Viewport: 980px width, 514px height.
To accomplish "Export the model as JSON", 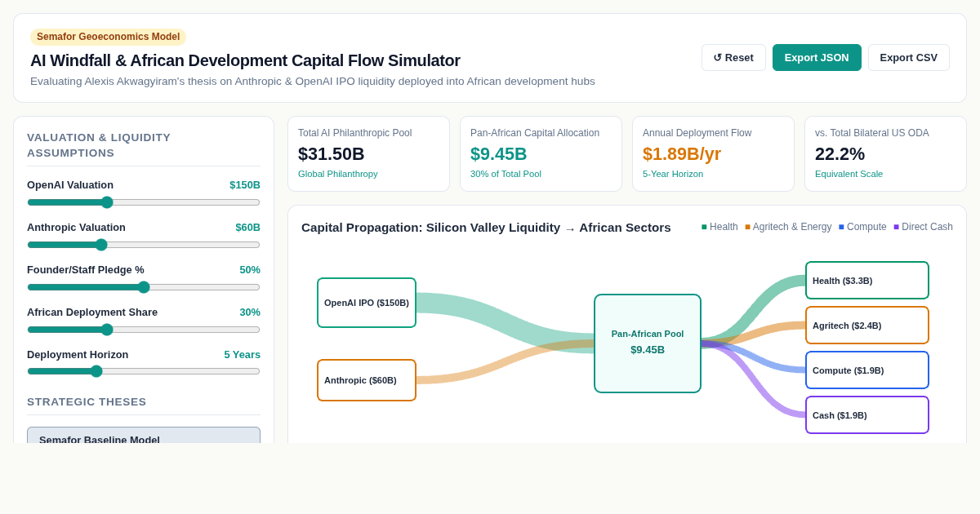I will [817, 57].
